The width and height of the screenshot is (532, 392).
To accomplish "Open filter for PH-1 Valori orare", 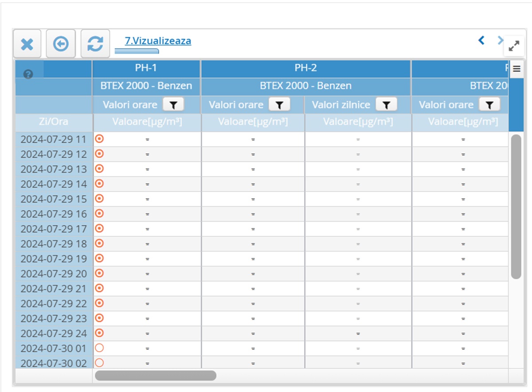I will (173, 105).
